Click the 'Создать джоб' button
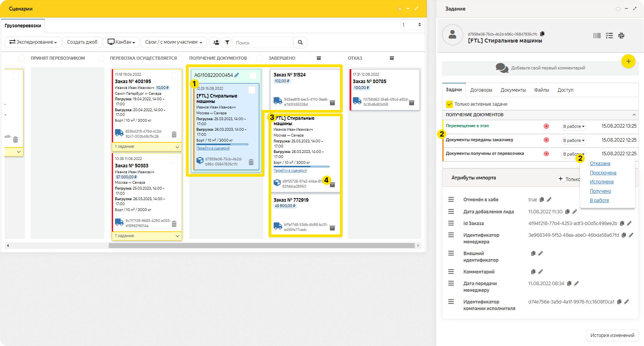 pyautogui.click(x=82, y=42)
